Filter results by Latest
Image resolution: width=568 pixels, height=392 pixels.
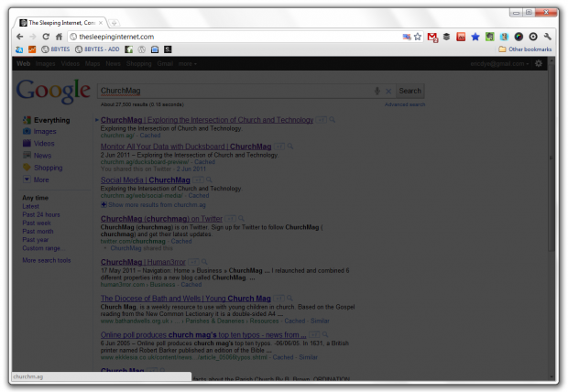(x=30, y=206)
